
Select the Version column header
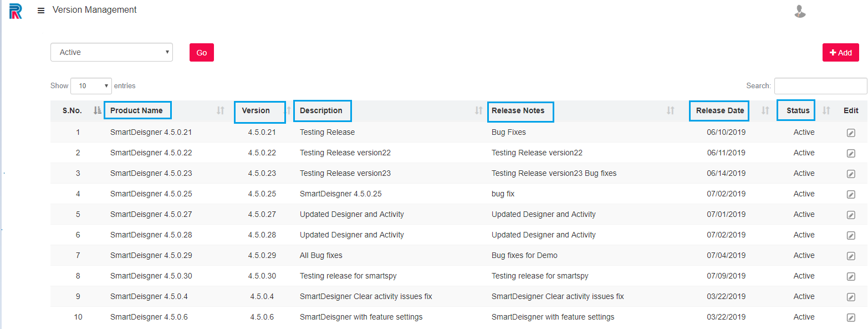coord(259,112)
